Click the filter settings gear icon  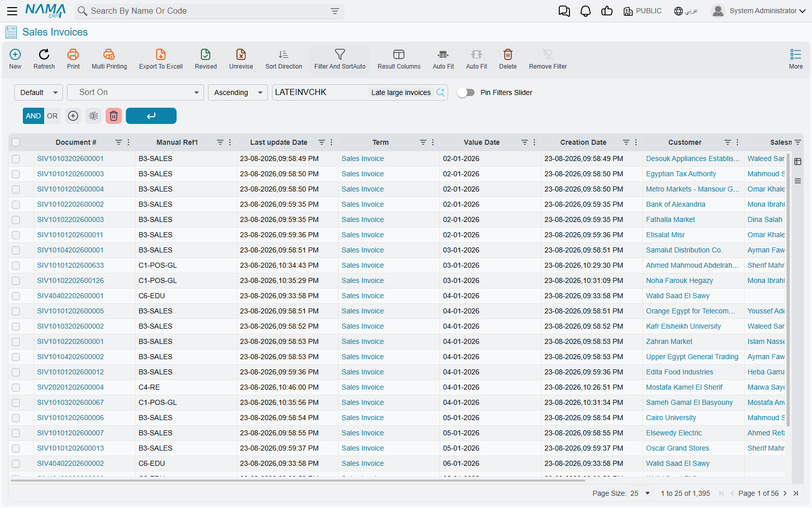pos(93,116)
